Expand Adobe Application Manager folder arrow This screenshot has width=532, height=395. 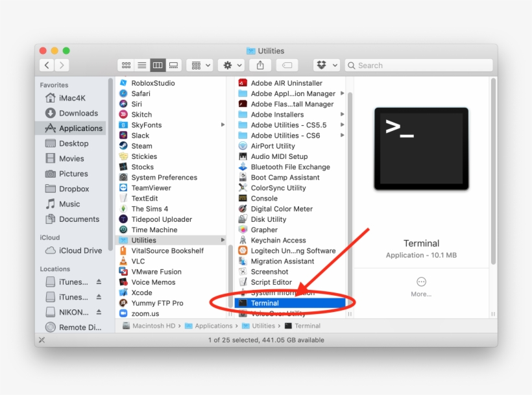pyautogui.click(x=342, y=93)
